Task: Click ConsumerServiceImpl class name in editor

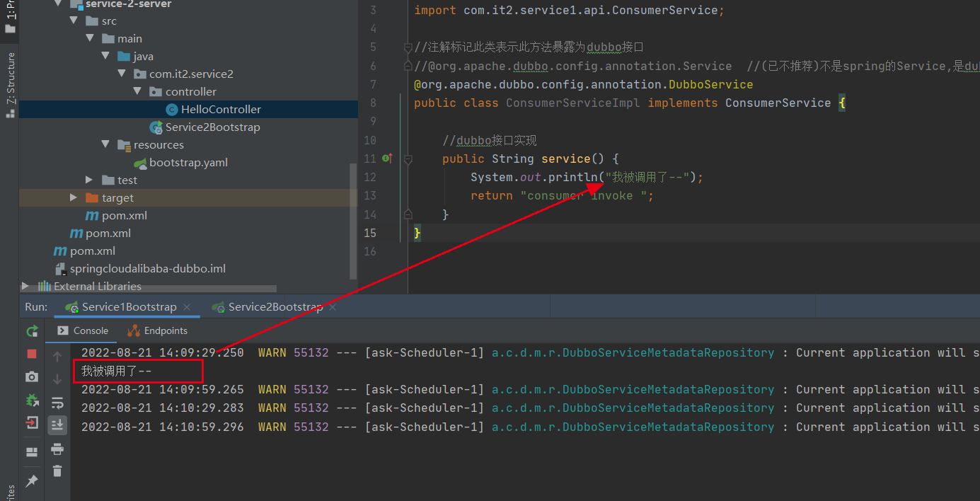Action: 573,103
